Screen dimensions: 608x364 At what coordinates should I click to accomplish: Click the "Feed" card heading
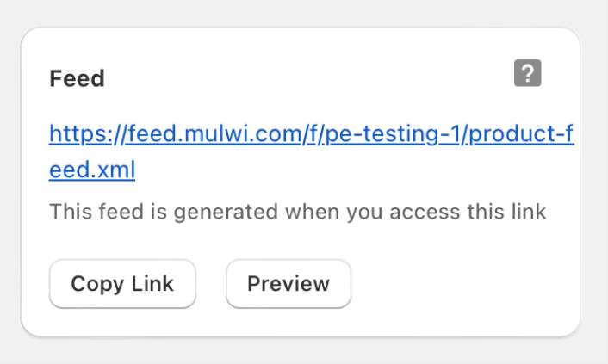77,79
